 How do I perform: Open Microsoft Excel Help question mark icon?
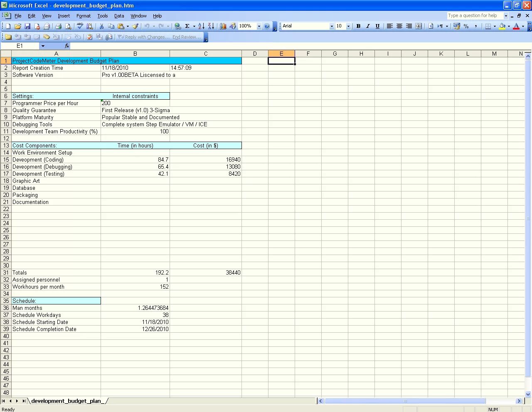tap(267, 26)
